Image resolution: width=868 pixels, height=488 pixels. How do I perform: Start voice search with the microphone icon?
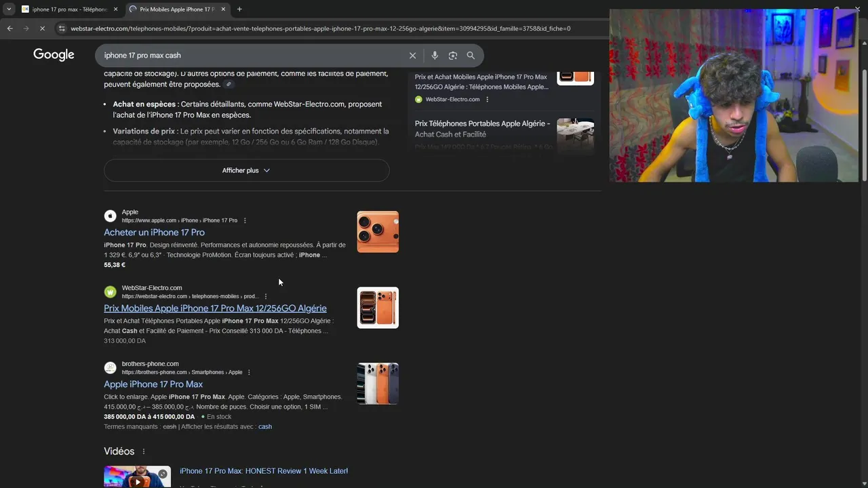tap(435, 56)
